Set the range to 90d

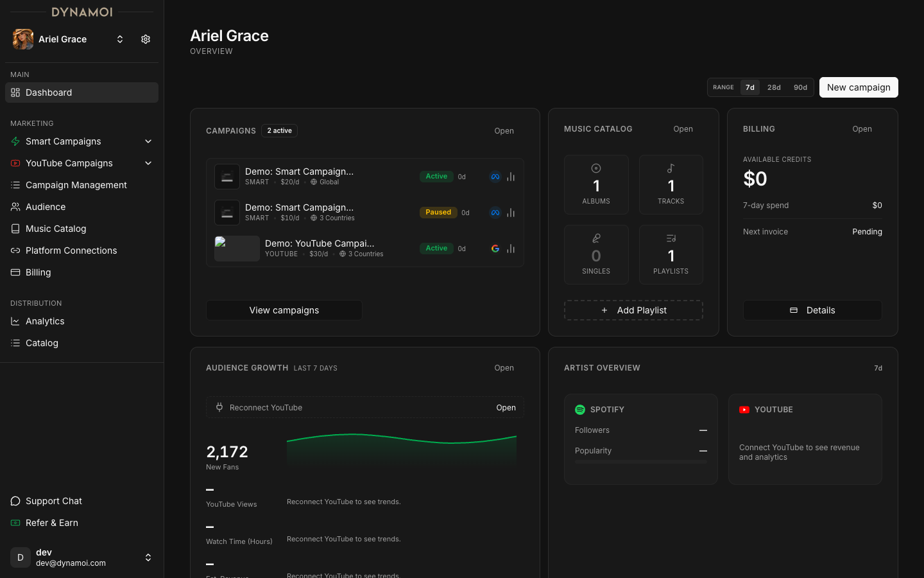point(800,87)
